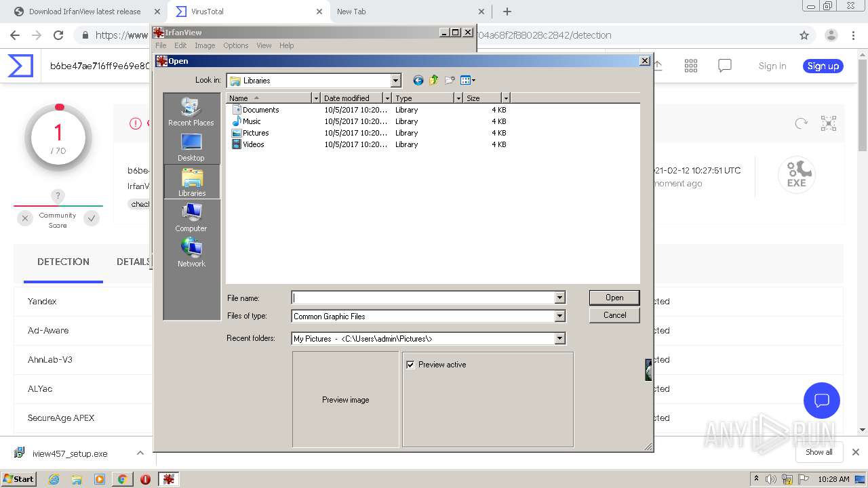Open the Size column filter arrow

coord(505,98)
